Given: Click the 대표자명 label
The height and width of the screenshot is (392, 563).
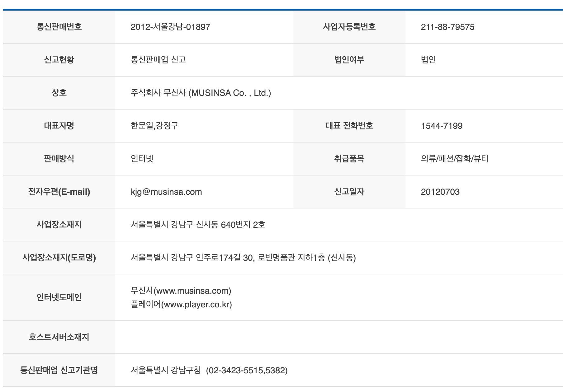Looking at the screenshot, I should pos(59,126).
